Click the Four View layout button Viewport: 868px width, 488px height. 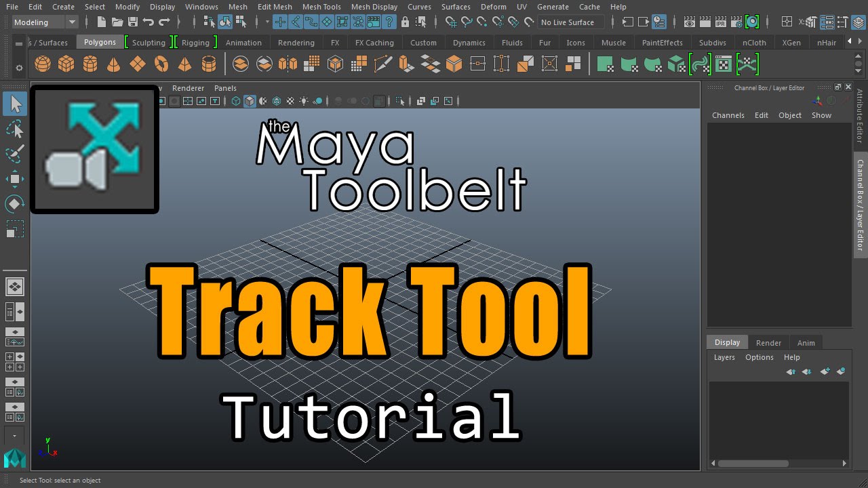(15, 361)
